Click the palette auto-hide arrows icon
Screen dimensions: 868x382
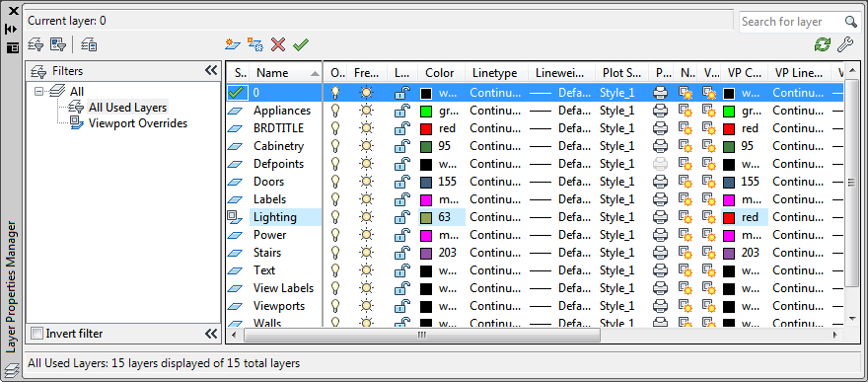click(12, 29)
